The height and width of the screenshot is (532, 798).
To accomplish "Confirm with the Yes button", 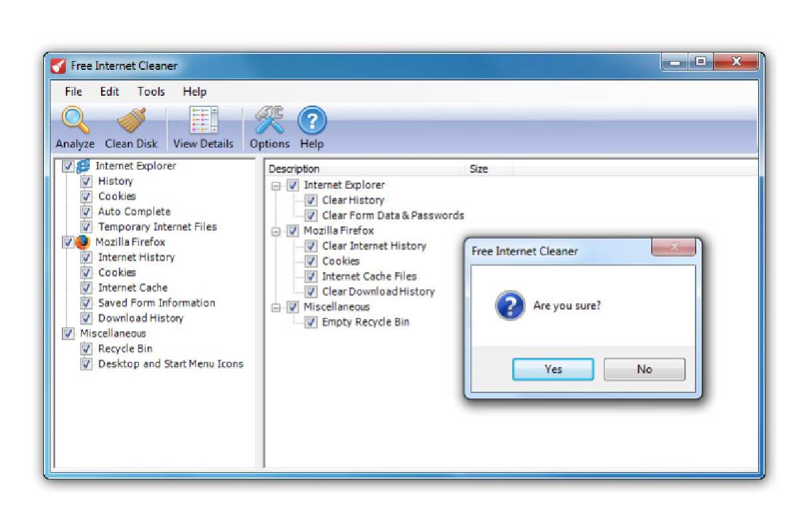I will [553, 369].
